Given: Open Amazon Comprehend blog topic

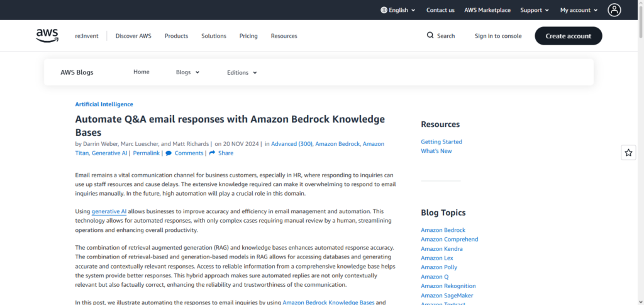Looking at the screenshot, I should point(449,240).
